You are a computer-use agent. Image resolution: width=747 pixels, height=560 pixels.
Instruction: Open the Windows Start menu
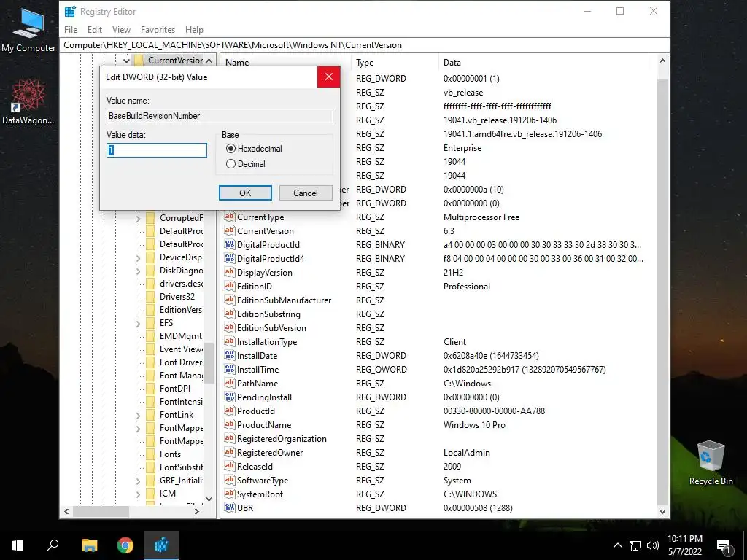pos(18,545)
